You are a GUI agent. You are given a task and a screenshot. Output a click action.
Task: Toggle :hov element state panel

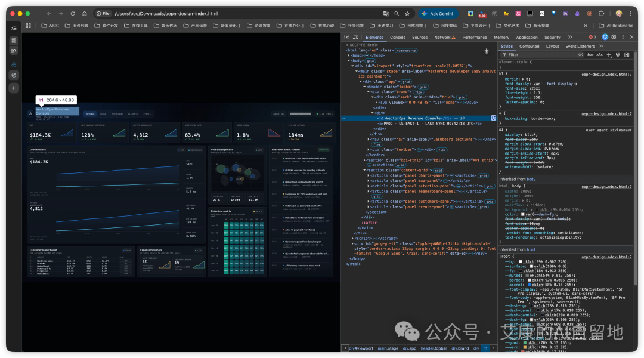tap(590, 55)
